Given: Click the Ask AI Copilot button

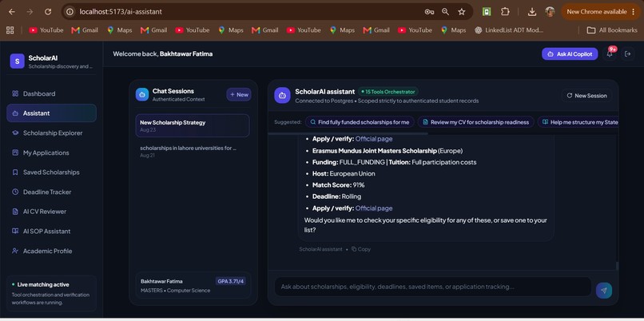Looking at the screenshot, I should tap(570, 53).
